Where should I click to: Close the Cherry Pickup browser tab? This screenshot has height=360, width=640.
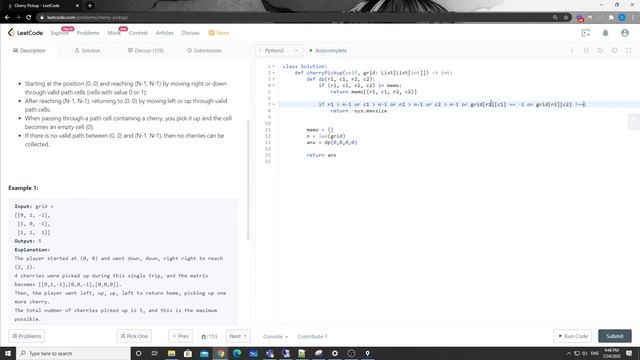coord(77,6)
